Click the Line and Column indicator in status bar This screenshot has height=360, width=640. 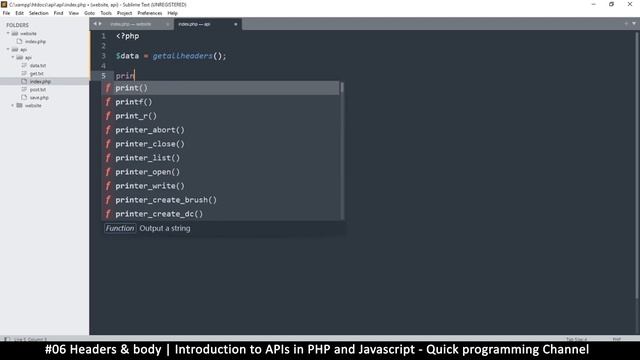(x=31, y=339)
